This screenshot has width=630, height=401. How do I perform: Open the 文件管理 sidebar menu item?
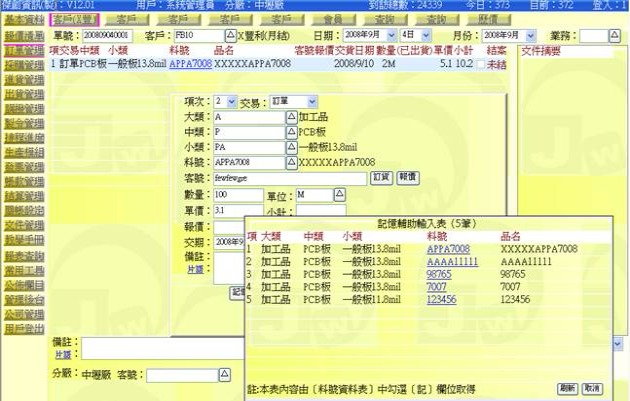[23, 225]
